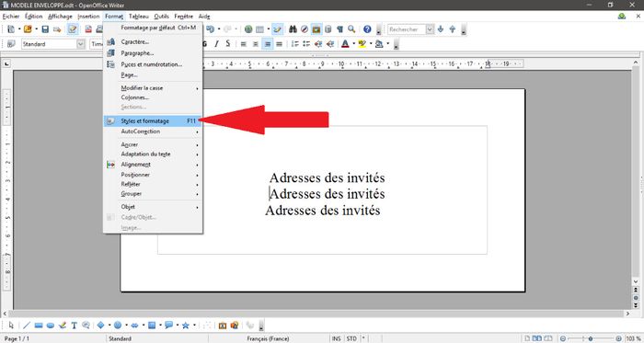This screenshot has height=343, width=644.
Task: Toggle Show draw functions pencil icon
Action: click(x=278, y=29)
